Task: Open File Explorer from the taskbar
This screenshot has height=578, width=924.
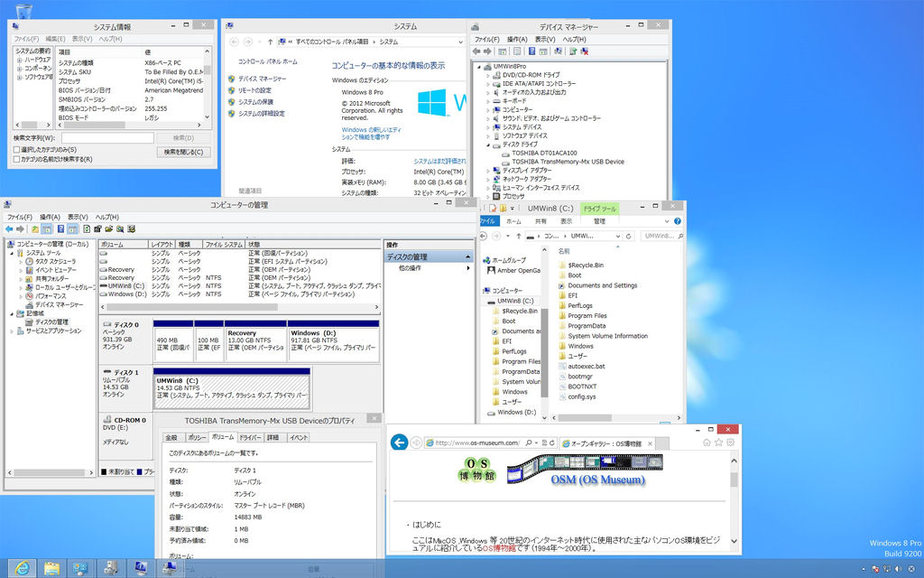Action: (51, 568)
